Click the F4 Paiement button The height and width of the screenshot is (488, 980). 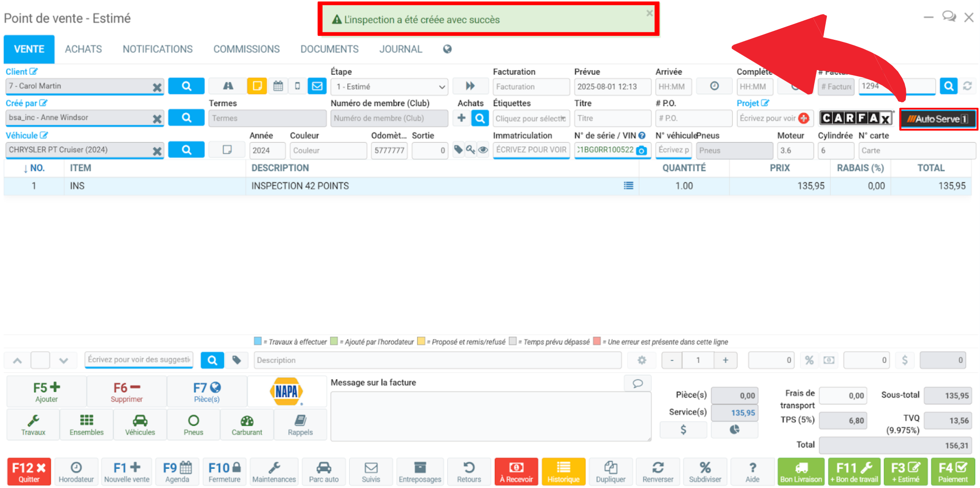tap(953, 472)
